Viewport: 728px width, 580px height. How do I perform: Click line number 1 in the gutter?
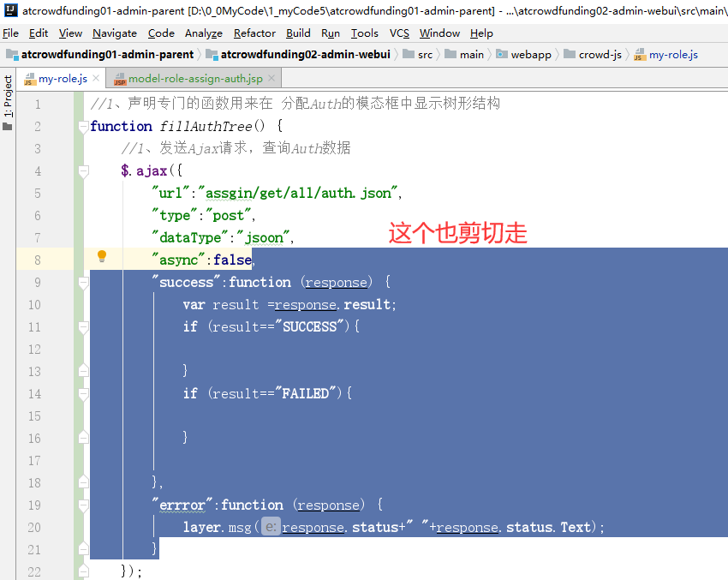coord(38,104)
